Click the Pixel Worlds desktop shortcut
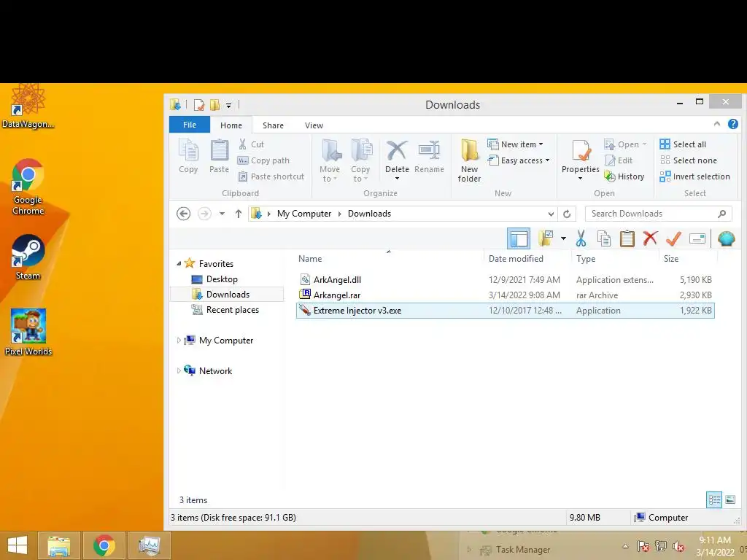The width and height of the screenshot is (747, 560). [x=28, y=332]
